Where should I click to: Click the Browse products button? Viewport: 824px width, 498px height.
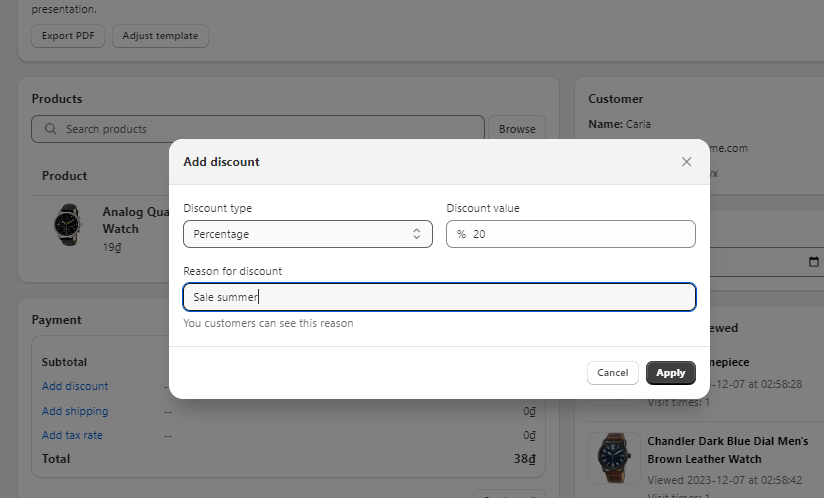[517, 129]
